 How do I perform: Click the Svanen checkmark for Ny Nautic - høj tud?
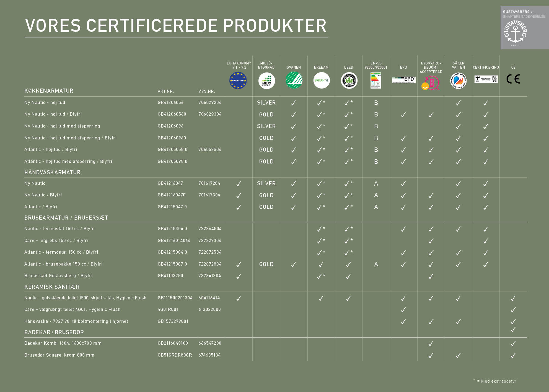pos(294,103)
